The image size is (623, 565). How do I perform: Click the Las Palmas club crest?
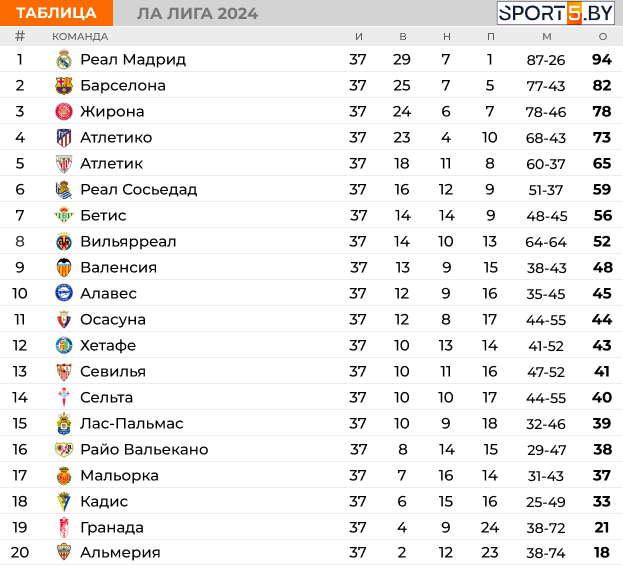pyautogui.click(x=64, y=424)
